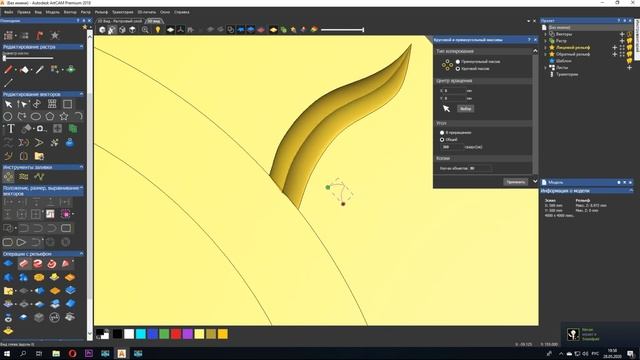The height and width of the screenshot is (360, 640).
Task: Select the zigzag fill tool icon
Action: tap(39, 177)
